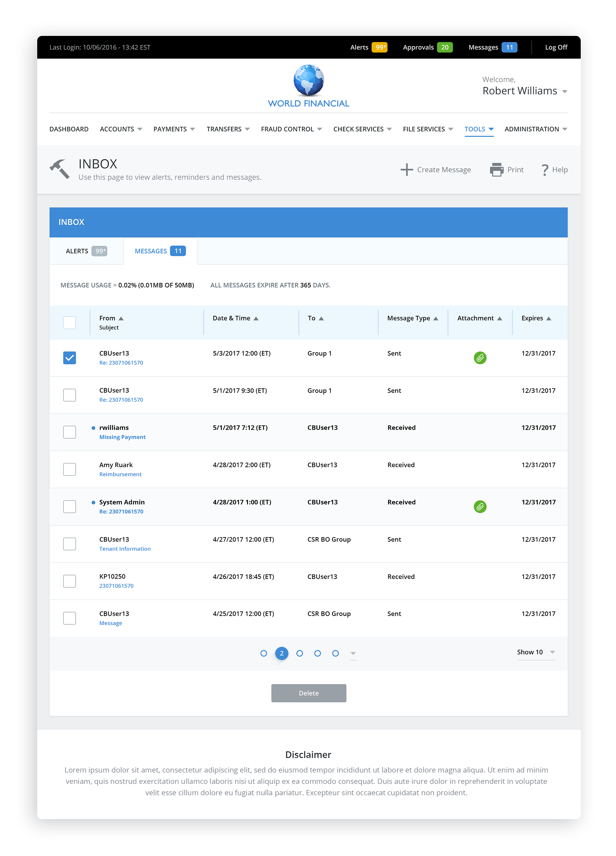Click the Print label
616x856 pixels.
515,169
